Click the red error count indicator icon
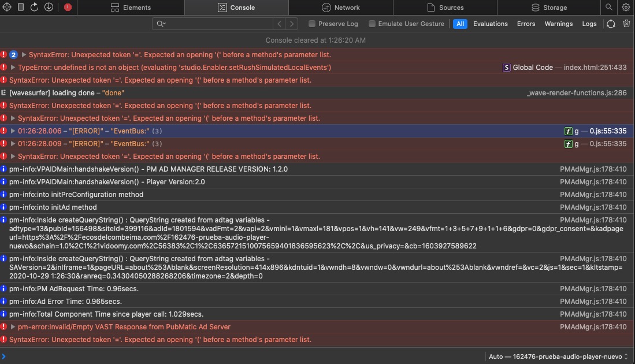Screen dimensions: 635x364 [68, 8]
